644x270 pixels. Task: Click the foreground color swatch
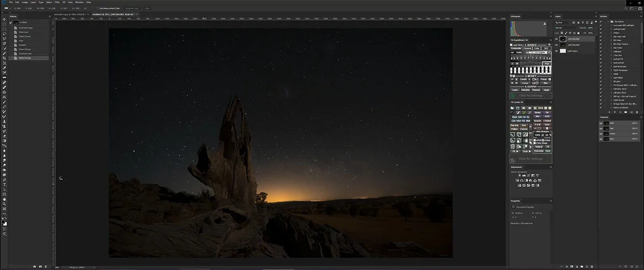[4, 221]
